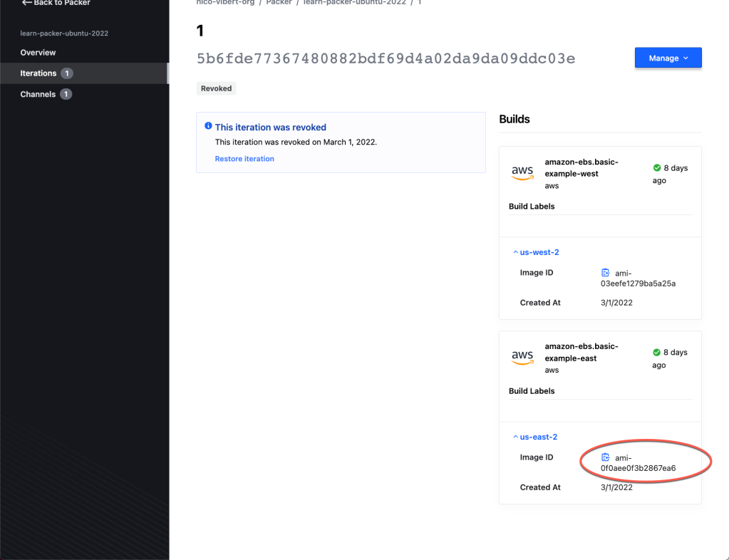Click the Restore iteration link
The height and width of the screenshot is (560, 729).
coord(244,159)
